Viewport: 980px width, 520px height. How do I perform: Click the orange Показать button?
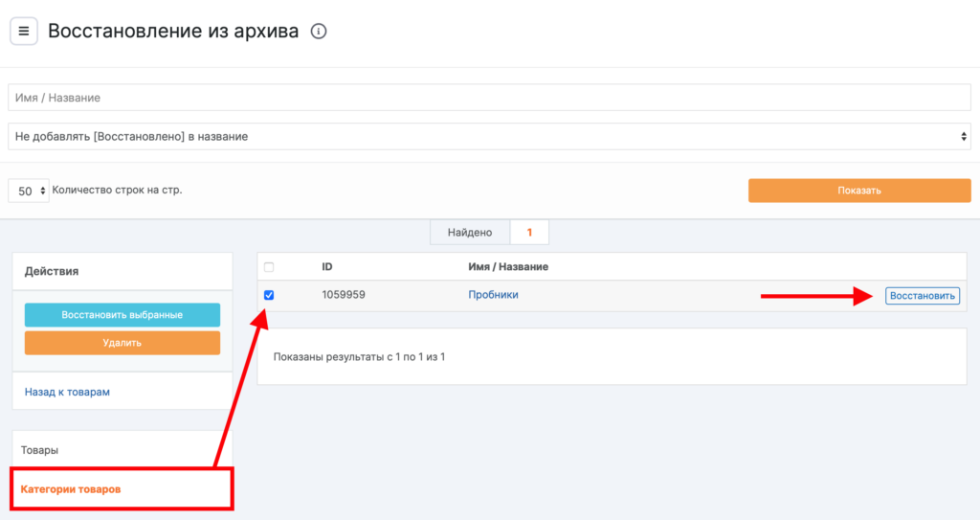858,191
